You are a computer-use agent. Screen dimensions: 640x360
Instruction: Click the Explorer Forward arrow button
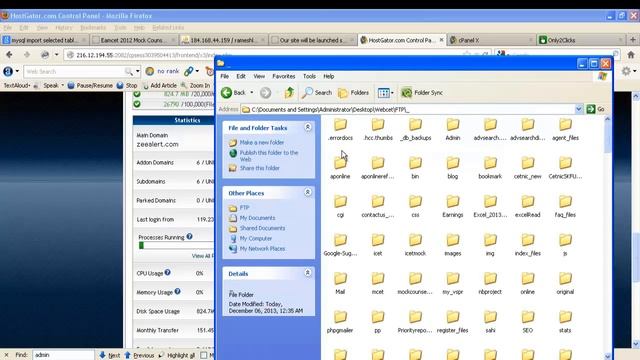click(265, 93)
